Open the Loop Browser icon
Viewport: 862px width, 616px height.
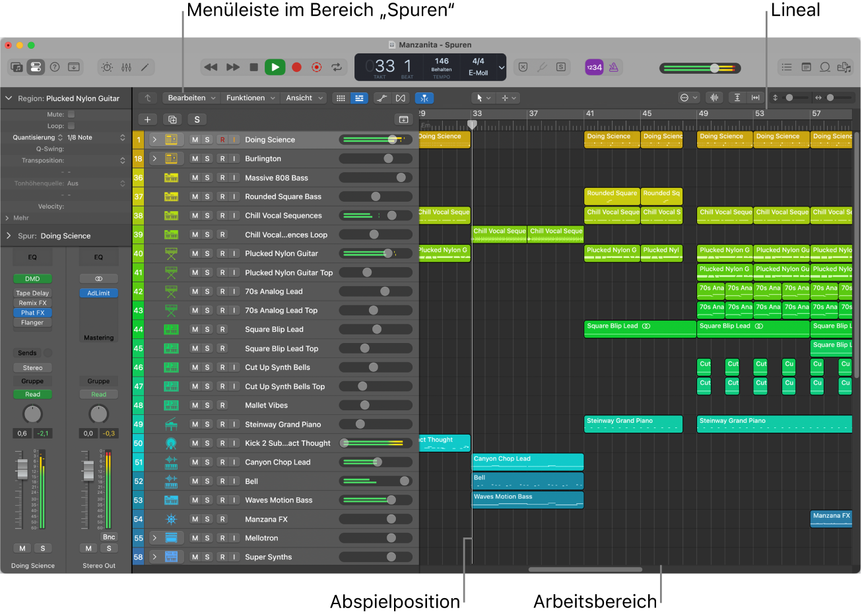(x=825, y=67)
